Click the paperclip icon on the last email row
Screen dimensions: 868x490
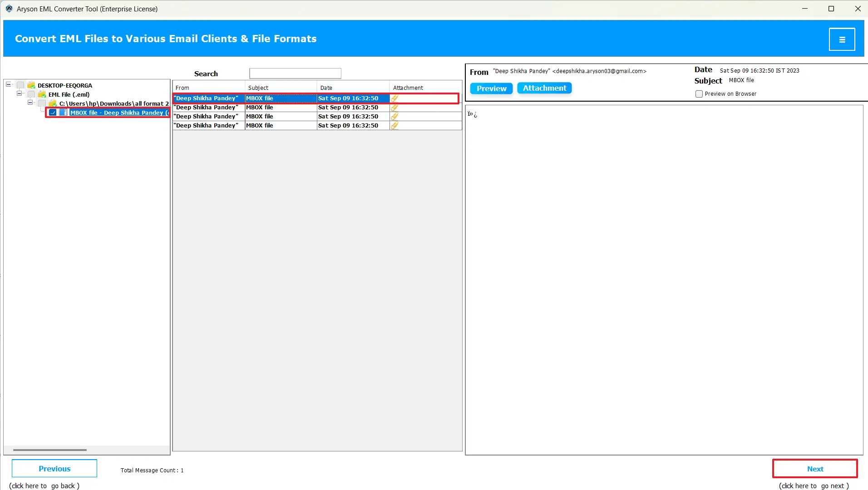point(394,125)
